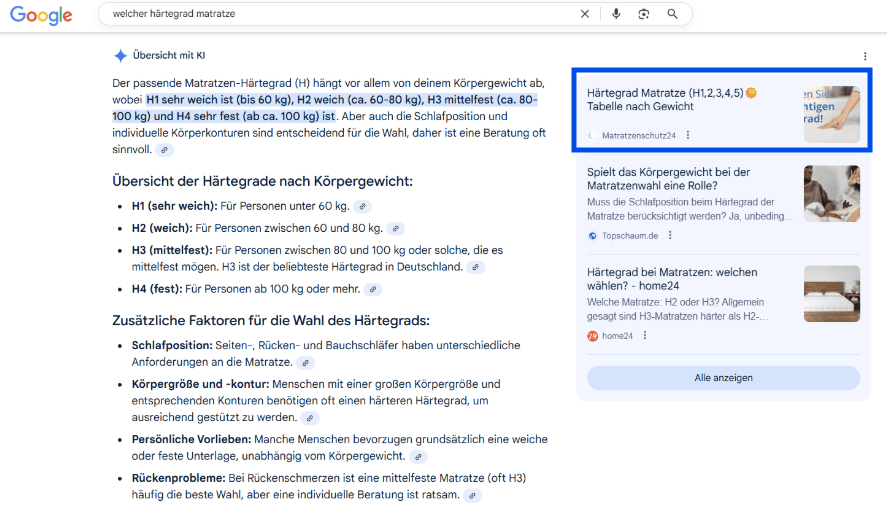
Task: Click the Matratzenschutz24 site favicon
Action: tap(592, 136)
